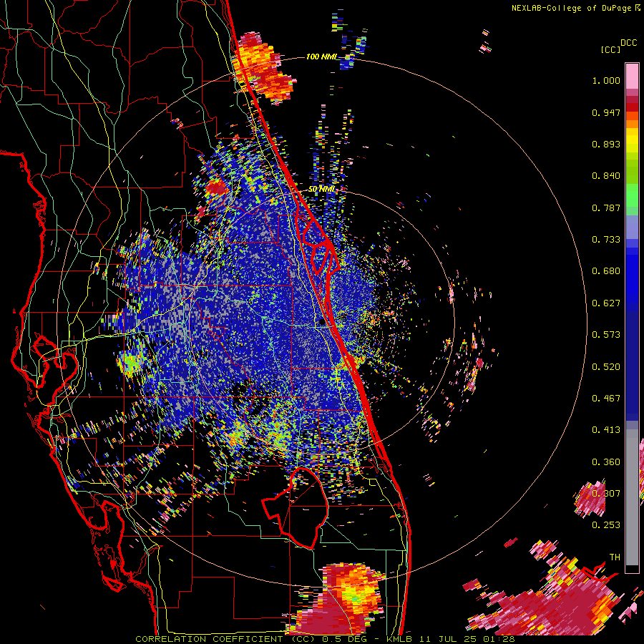Select the 1.000 legend value
Screen dimensions: 644x644
[606, 80]
